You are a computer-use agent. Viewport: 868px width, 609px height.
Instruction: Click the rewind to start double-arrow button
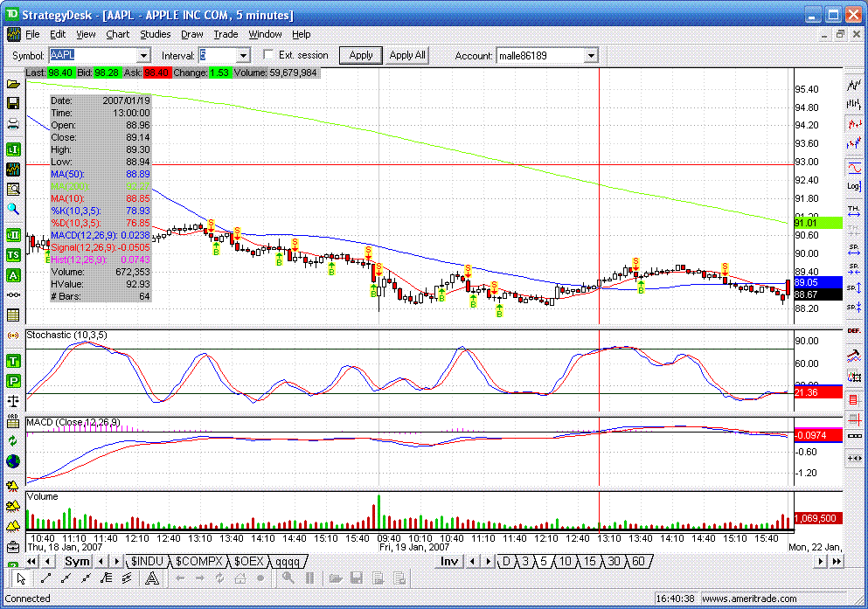(x=31, y=562)
